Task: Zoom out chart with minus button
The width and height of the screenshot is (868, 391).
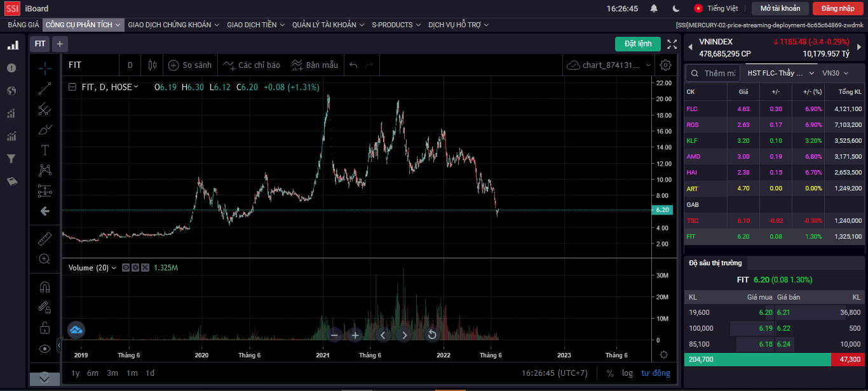Action: (x=335, y=335)
